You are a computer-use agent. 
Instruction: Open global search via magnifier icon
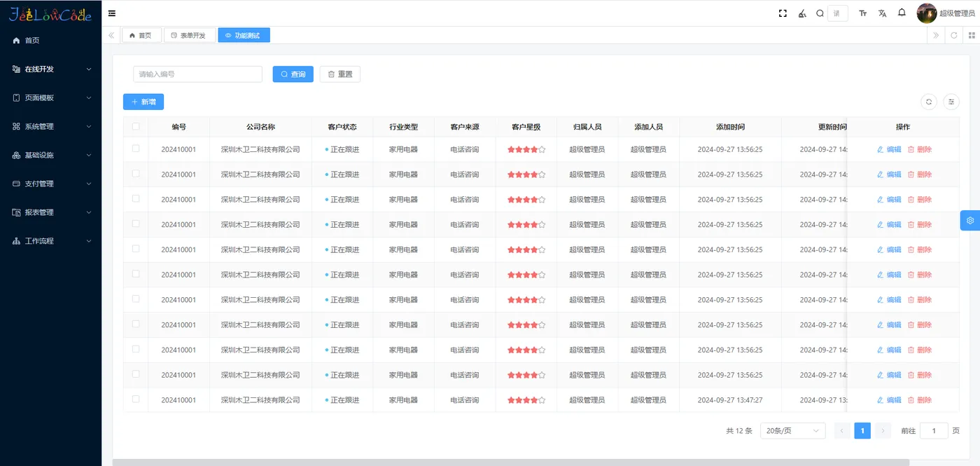(x=819, y=13)
